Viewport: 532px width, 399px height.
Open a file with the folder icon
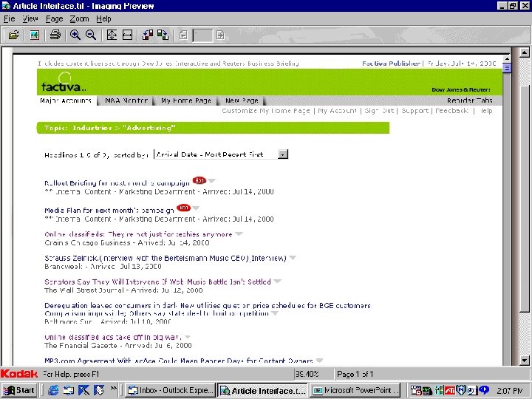click(13, 35)
